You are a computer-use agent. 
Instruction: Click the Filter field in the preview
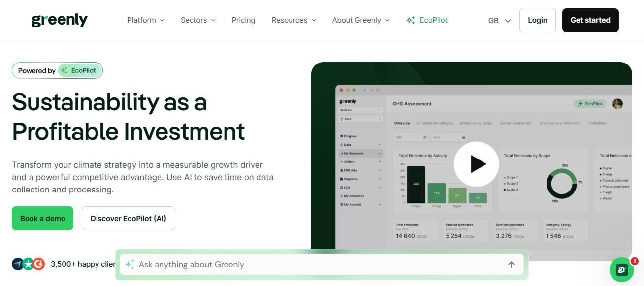(411, 137)
